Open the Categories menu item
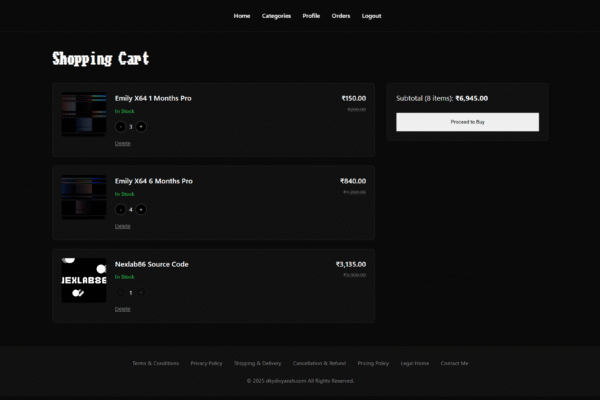 coord(276,16)
